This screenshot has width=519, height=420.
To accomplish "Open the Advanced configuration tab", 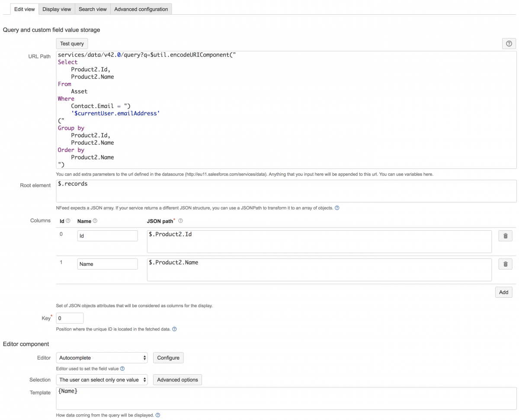I will point(141,9).
